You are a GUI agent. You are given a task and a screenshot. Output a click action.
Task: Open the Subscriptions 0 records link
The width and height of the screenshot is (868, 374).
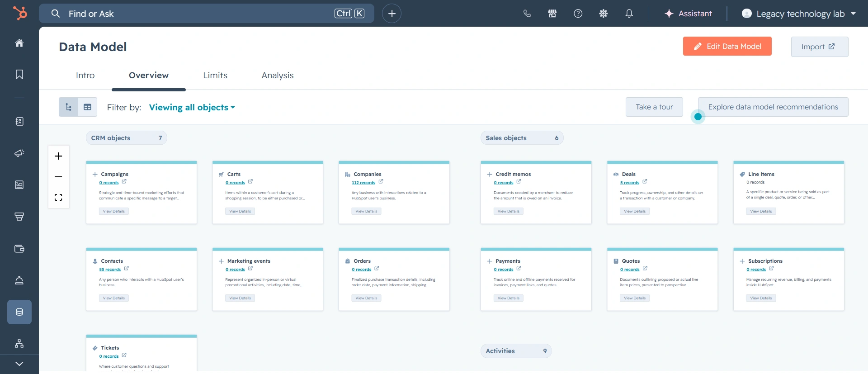(756, 270)
